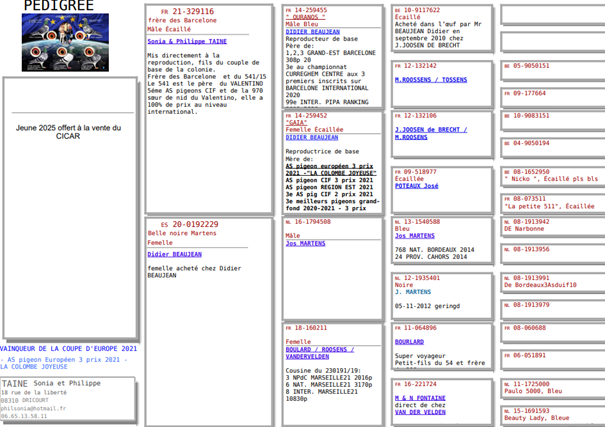The height and width of the screenshot is (427, 605).
Task: Select ring number FR 21-329116
Action: [187, 12]
